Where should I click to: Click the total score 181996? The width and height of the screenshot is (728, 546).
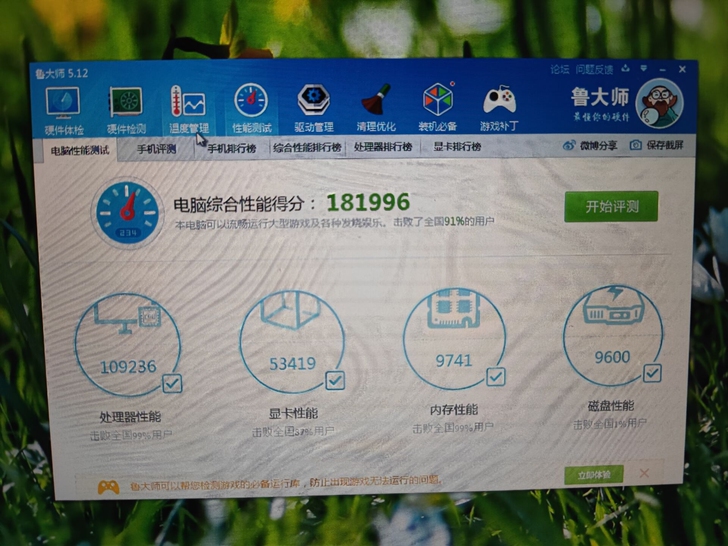[368, 202]
